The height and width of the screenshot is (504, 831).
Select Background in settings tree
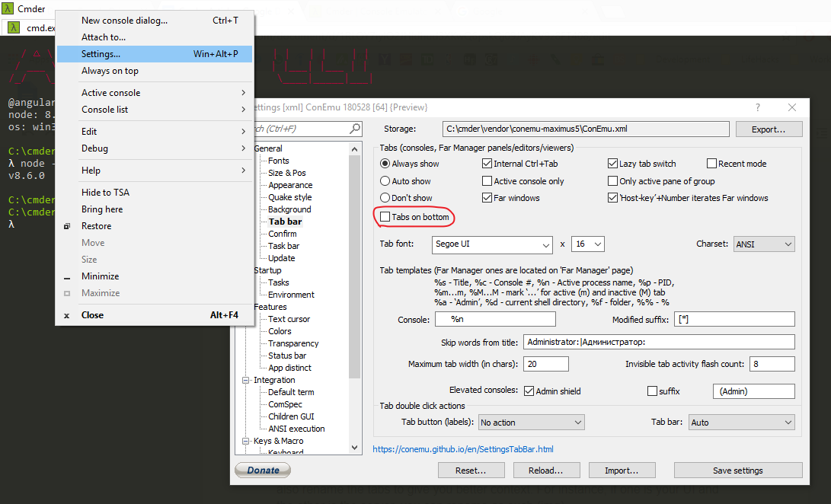tap(289, 209)
